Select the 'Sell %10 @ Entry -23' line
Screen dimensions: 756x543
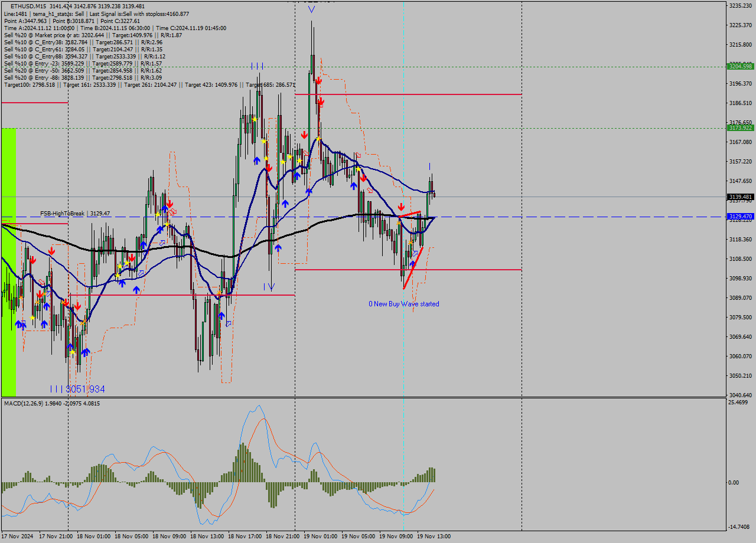[83, 63]
